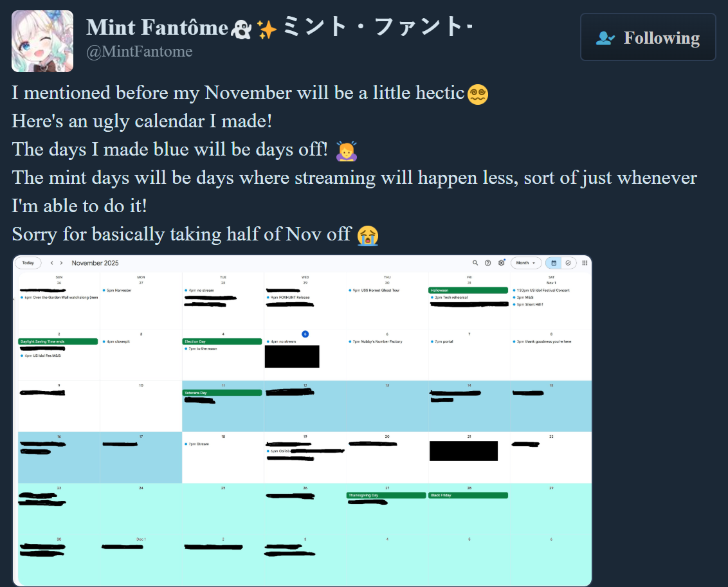Switch to the tasks checkmark view toggle

click(x=569, y=263)
